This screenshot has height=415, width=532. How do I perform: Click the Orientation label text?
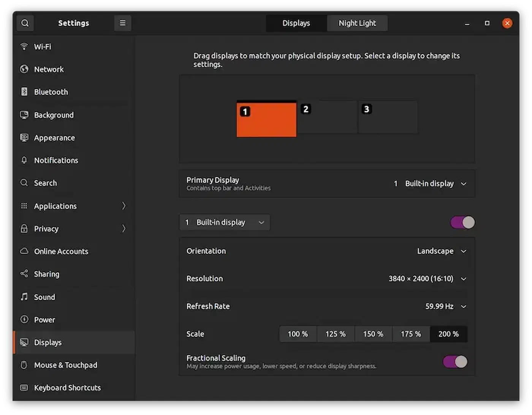(206, 251)
